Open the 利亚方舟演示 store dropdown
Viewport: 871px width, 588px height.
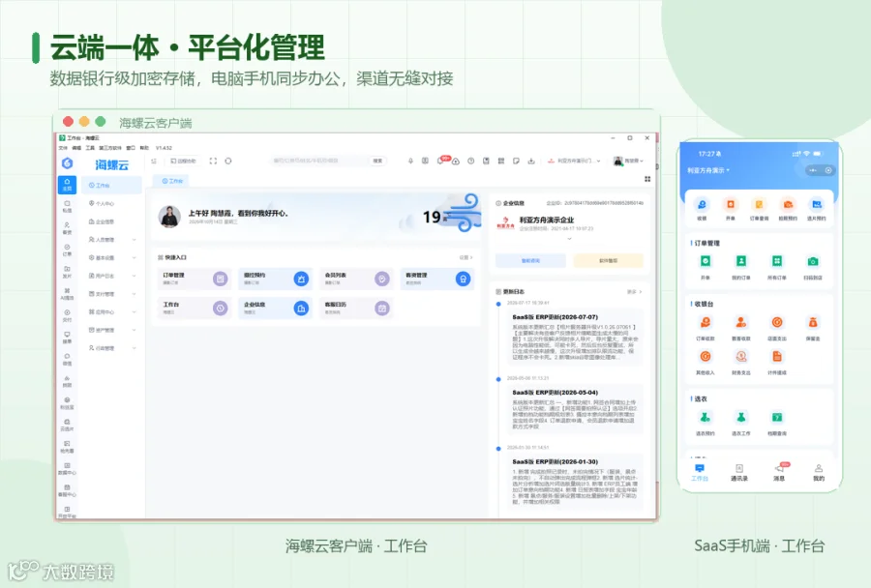point(574,161)
